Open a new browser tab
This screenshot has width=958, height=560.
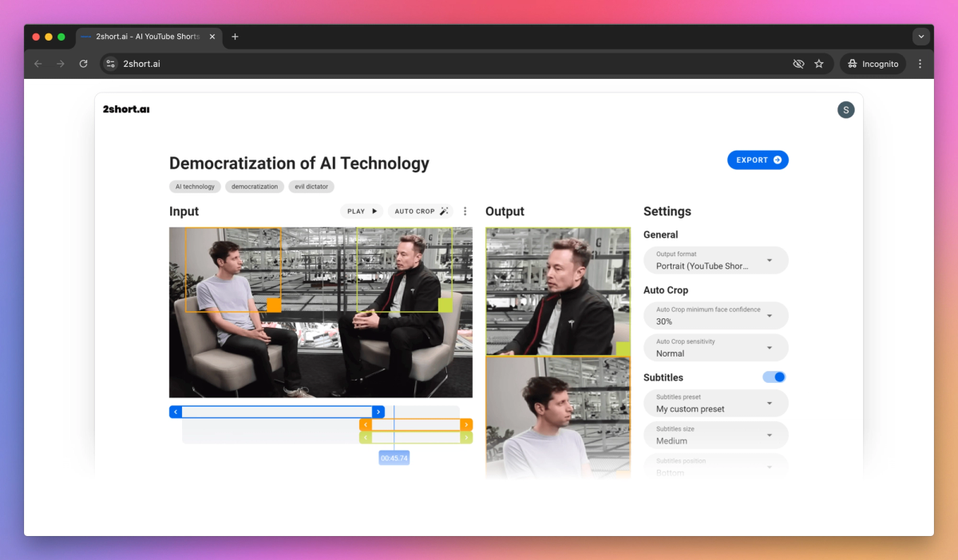click(235, 37)
